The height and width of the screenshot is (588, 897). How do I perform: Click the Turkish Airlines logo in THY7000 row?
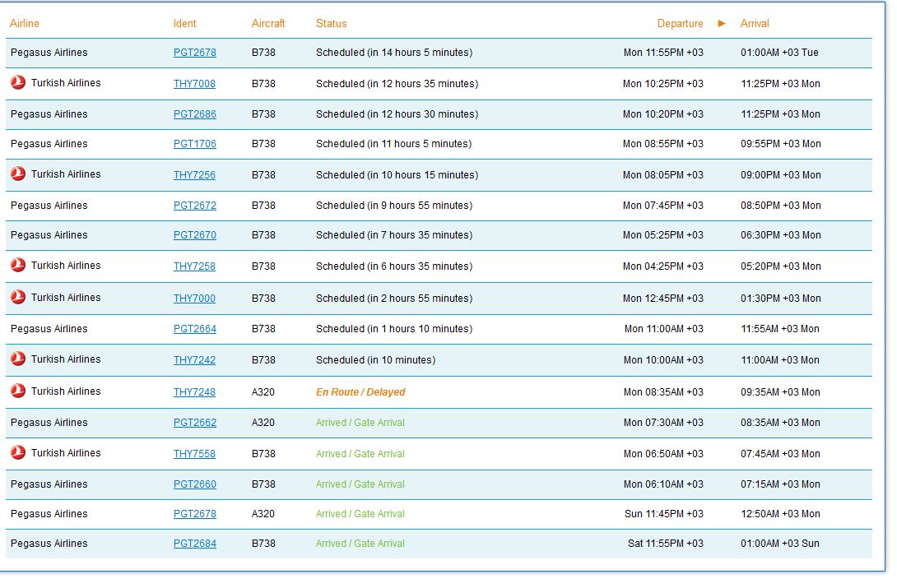[x=18, y=298]
